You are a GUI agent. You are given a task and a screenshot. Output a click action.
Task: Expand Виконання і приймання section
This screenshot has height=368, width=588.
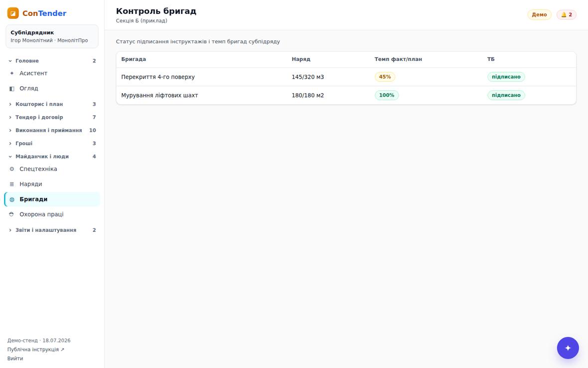click(52, 131)
